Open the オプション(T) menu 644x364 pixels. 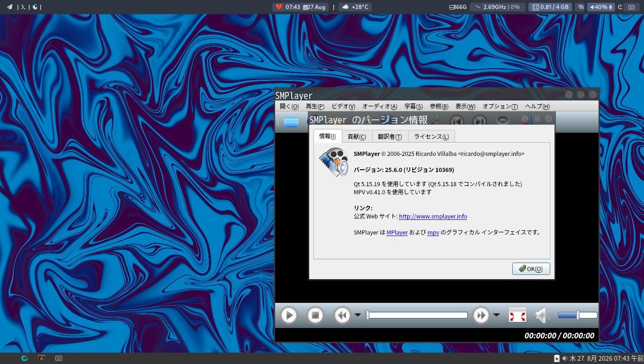point(500,107)
